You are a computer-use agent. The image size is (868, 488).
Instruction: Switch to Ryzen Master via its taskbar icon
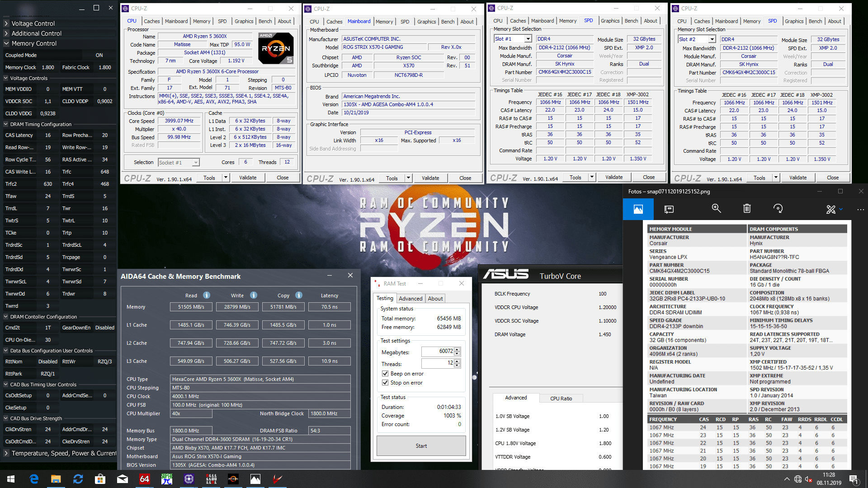[233, 479]
